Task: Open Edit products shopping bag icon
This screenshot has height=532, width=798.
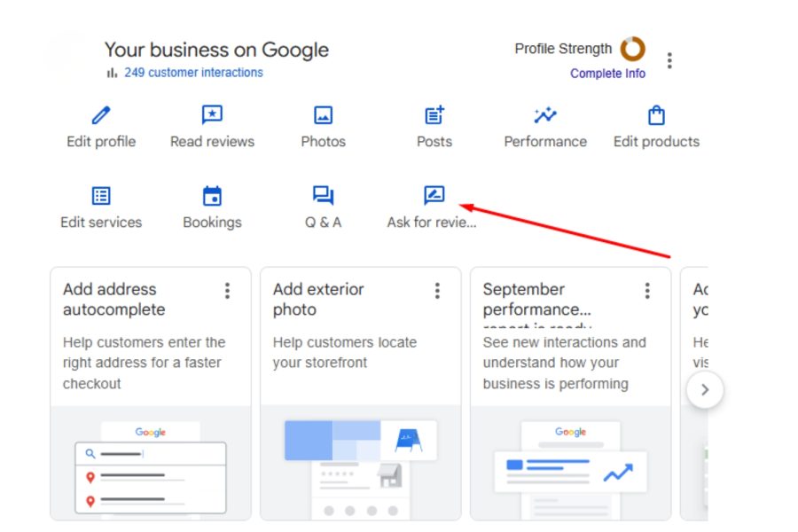Action: click(x=656, y=114)
